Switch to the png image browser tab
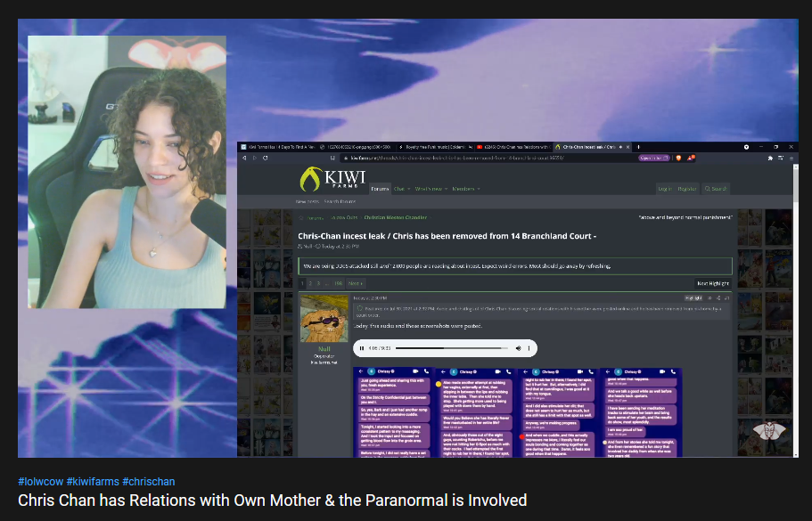Image resolution: width=812 pixels, height=521 pixels. 356,147
